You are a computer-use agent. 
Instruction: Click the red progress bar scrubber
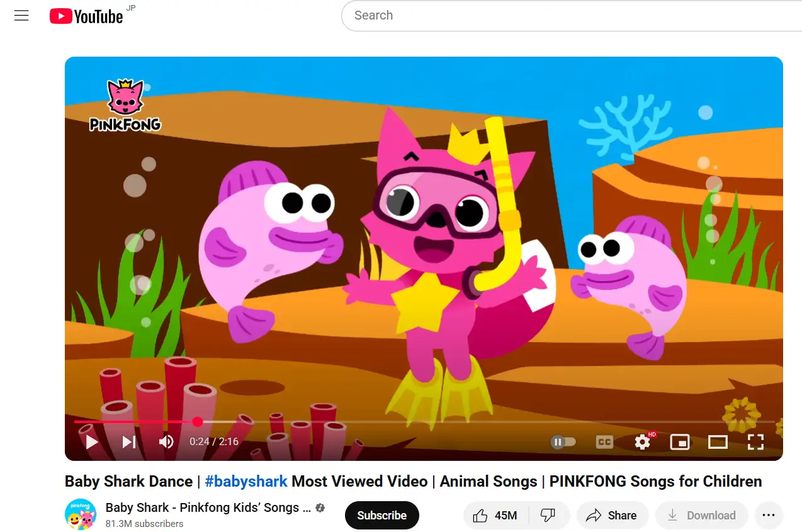tap(198, 422)
